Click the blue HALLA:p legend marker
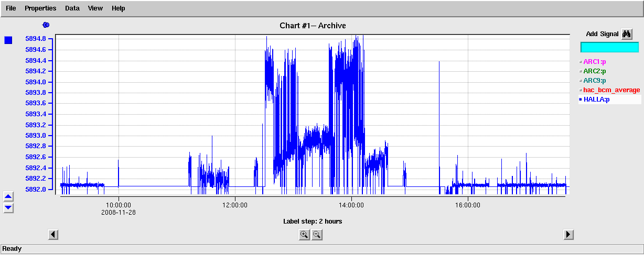 tap(581, 99)
